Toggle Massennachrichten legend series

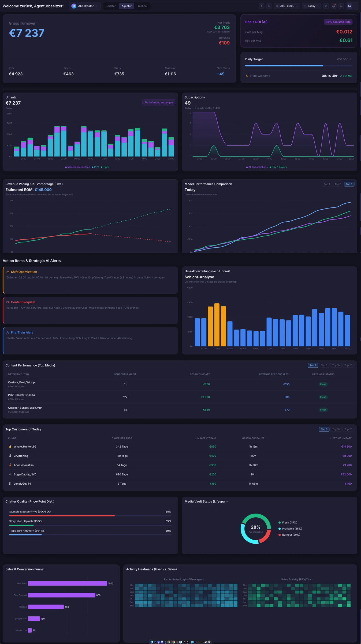78,167
